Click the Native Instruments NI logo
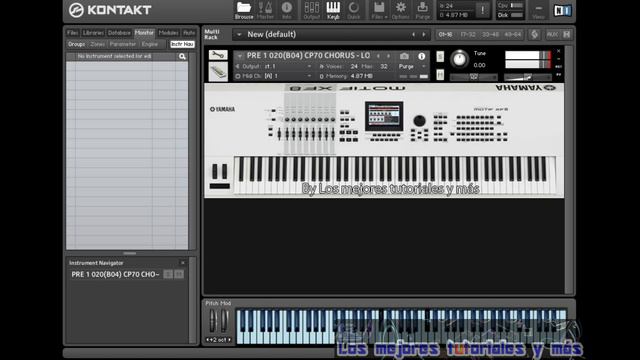The width and height of the screenshot is (640, 360). 562,10
